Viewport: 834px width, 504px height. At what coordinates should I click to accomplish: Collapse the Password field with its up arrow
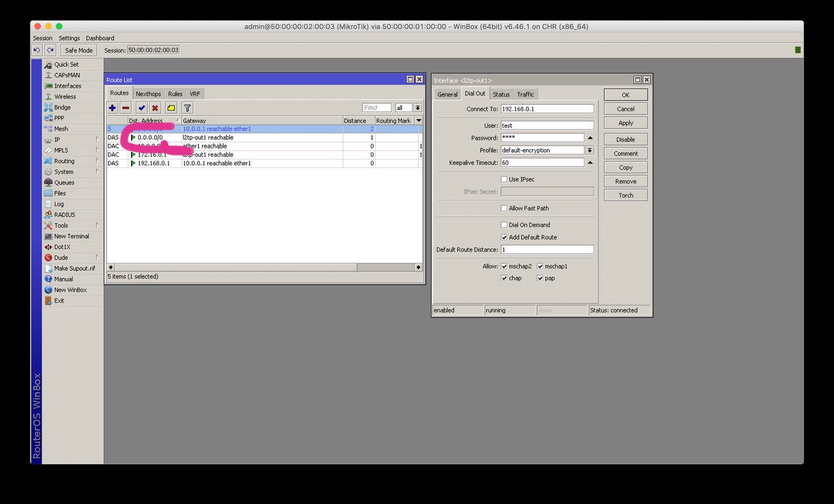pos(590,138)
